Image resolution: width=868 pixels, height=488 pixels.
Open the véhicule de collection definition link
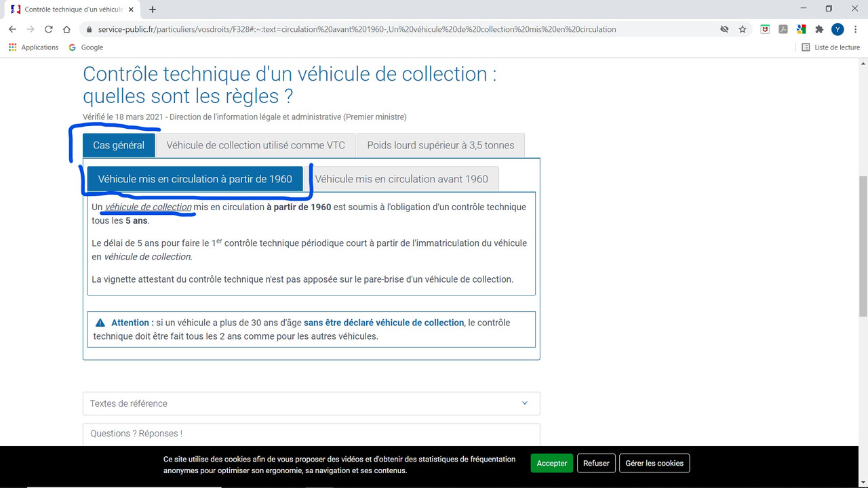pyautogui.click(x=149, y=207)
